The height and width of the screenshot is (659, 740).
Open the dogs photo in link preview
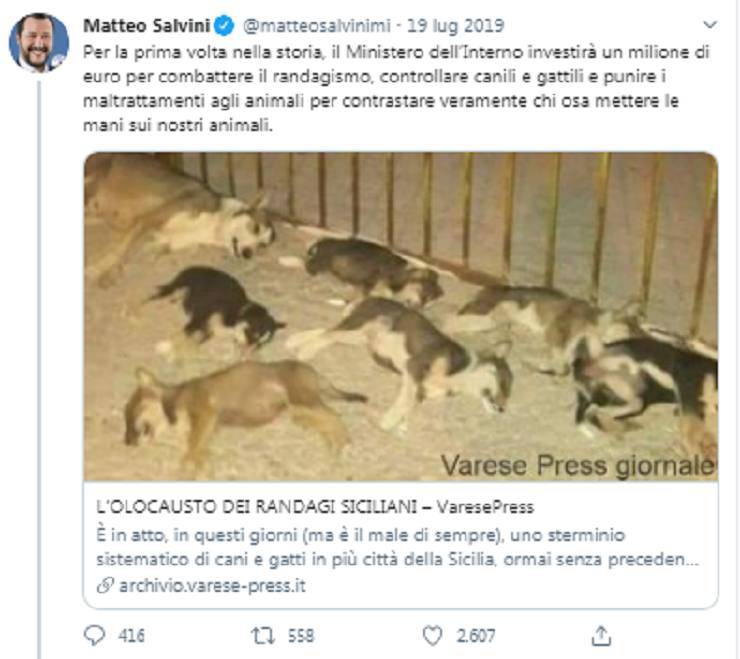point(401,316)
